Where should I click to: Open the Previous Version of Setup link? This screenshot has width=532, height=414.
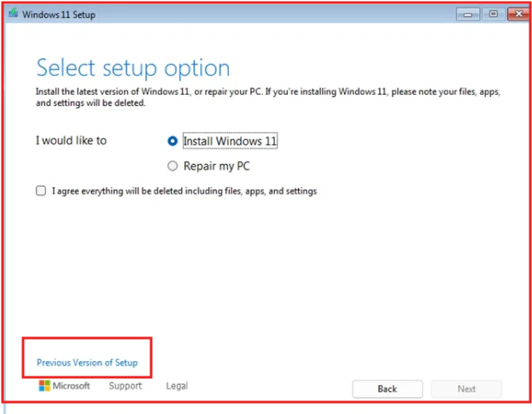point(87,363)
